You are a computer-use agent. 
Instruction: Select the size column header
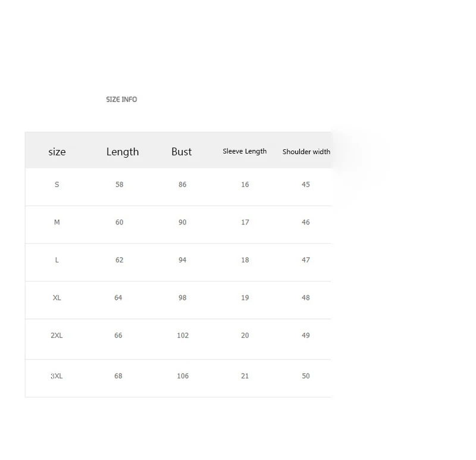coord(57,152)
